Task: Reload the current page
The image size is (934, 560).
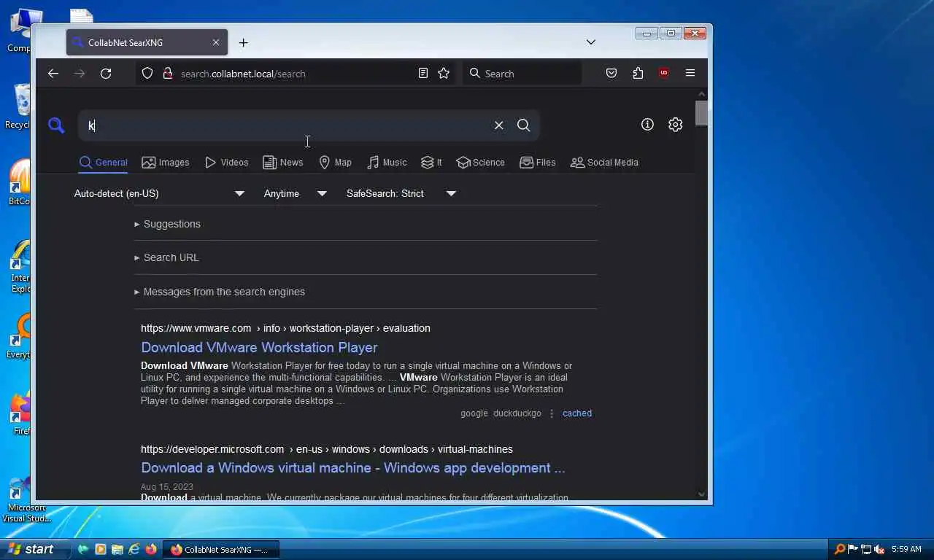Action: [x=106, y=74]
